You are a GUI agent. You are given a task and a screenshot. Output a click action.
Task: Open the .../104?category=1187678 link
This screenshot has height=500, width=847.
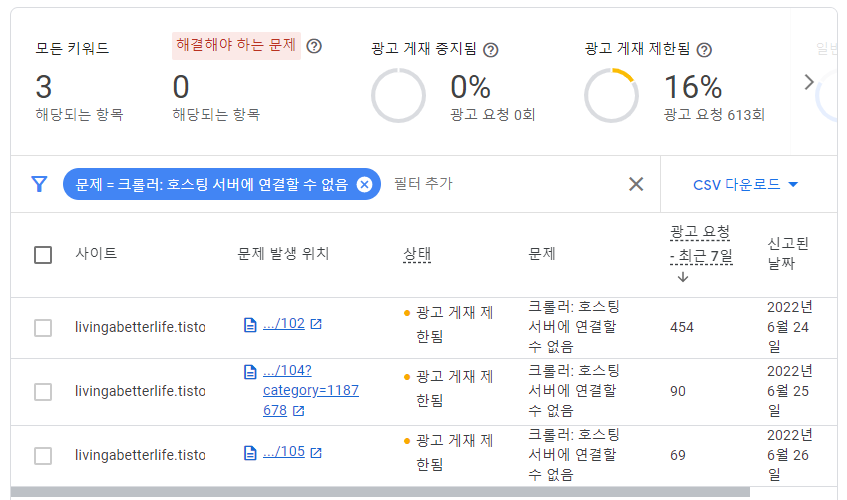coord(311,390)
